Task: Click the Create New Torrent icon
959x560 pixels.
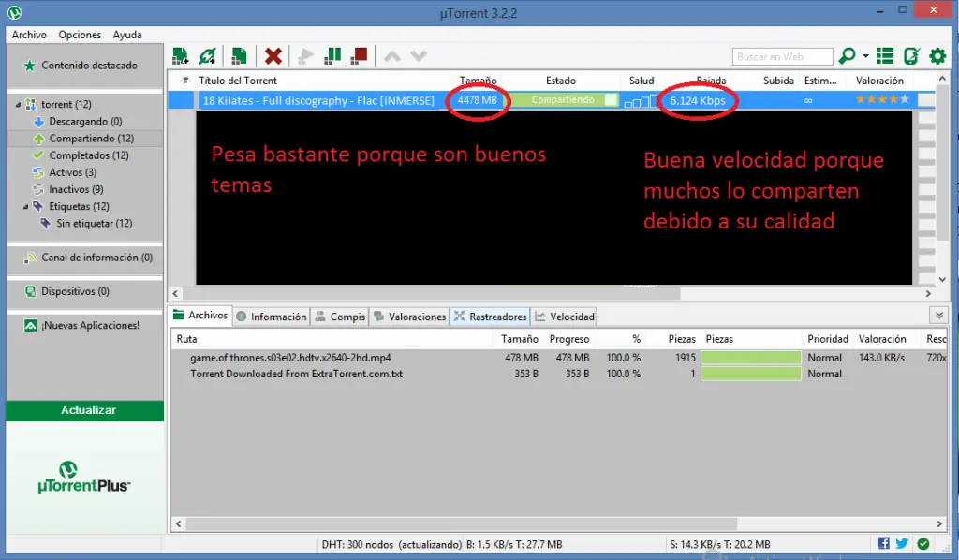Action: click(239, 56)
